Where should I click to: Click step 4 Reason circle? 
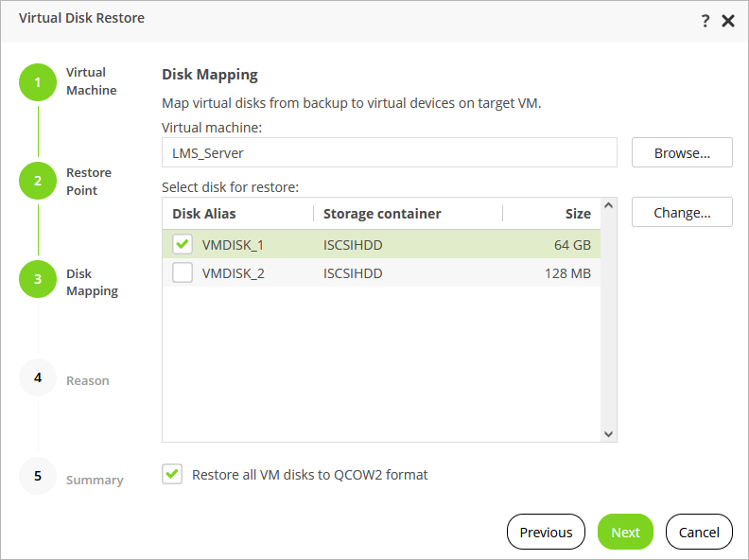(38, 377)
